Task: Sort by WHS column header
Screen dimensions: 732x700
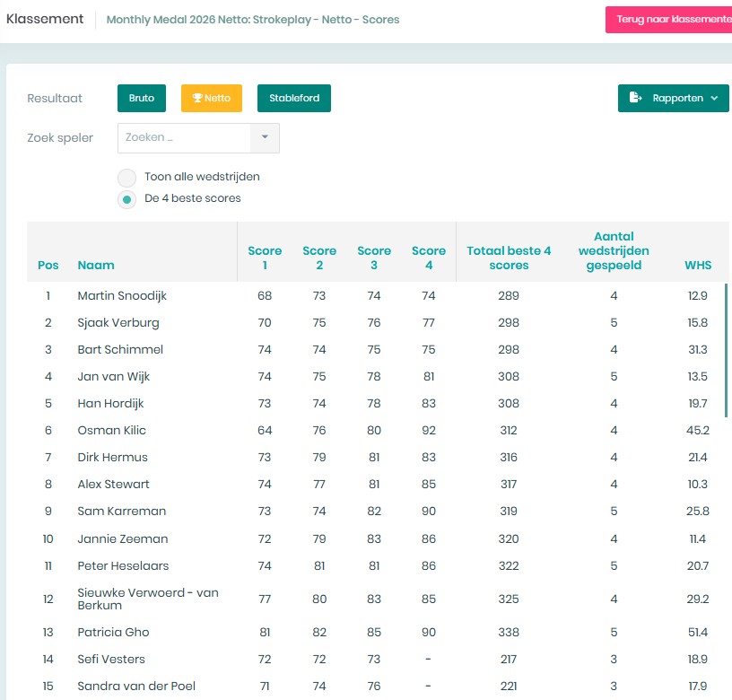Action: pos(698,266)
